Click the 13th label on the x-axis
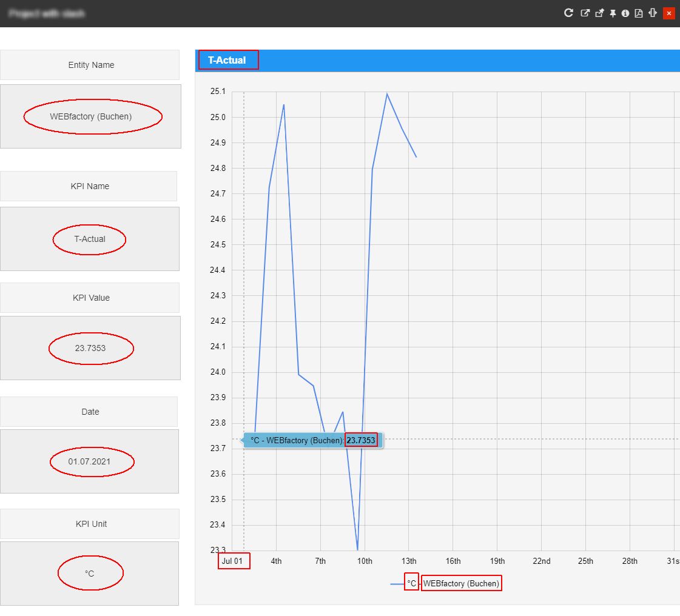 pyautogui.click(x=409, y=561)
